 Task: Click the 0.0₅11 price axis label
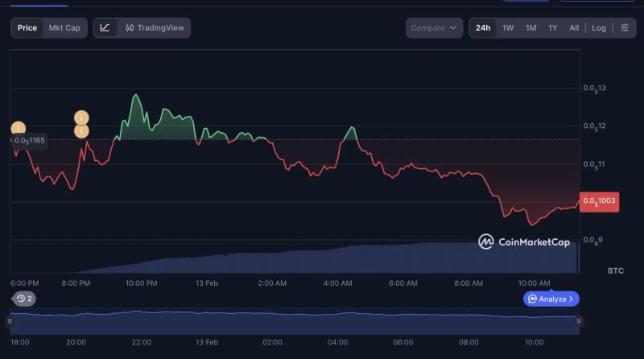pos(594,164)
